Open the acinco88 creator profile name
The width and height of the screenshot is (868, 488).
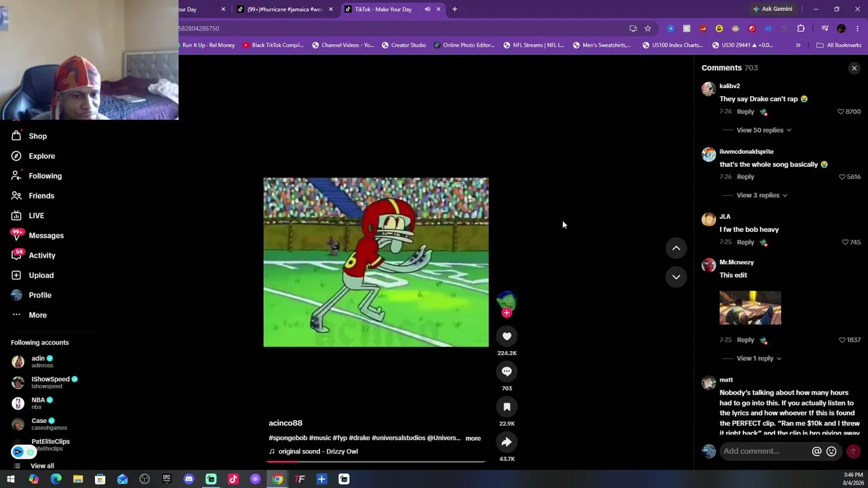point(285,423)
